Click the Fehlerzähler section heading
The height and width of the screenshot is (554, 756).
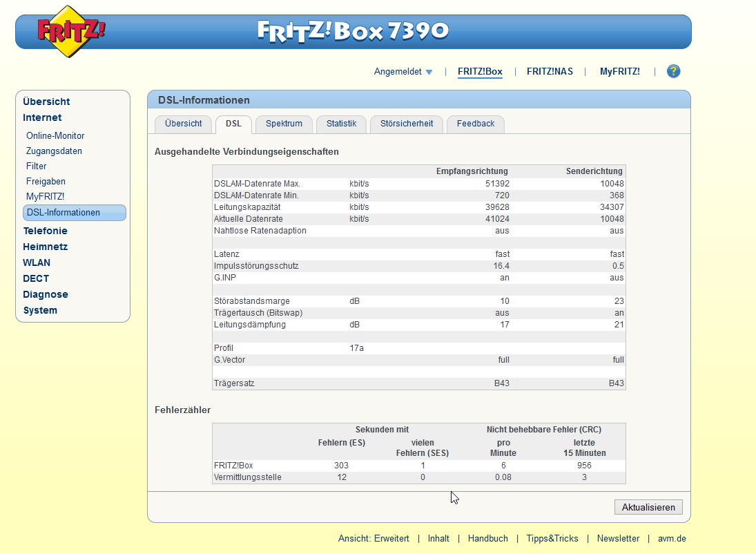coord(182,410)
